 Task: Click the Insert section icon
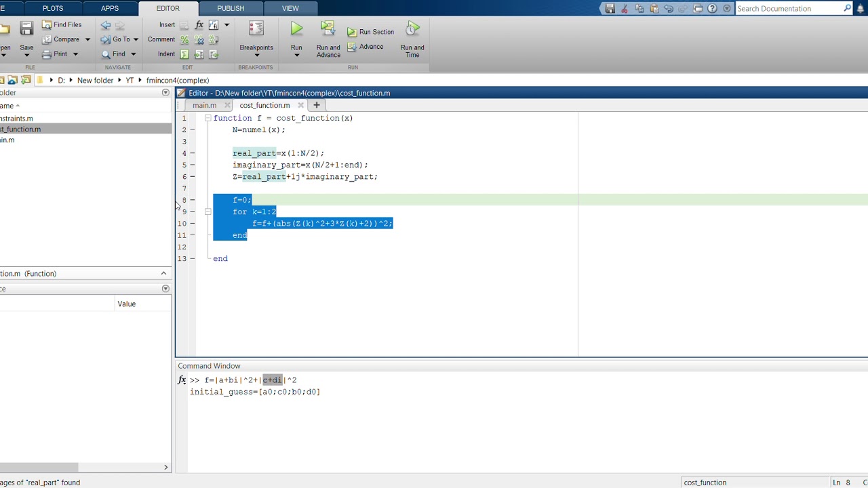(184, 25)
